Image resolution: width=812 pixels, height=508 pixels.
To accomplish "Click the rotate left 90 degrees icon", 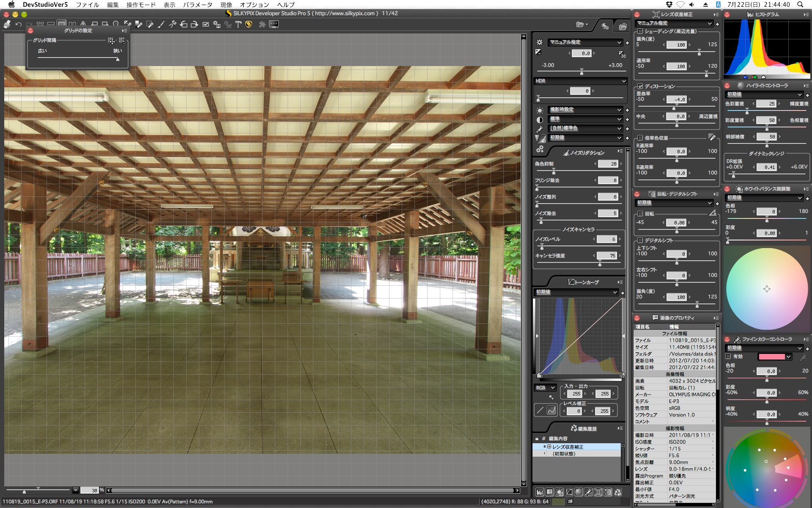I will click(x=184, y=25).
